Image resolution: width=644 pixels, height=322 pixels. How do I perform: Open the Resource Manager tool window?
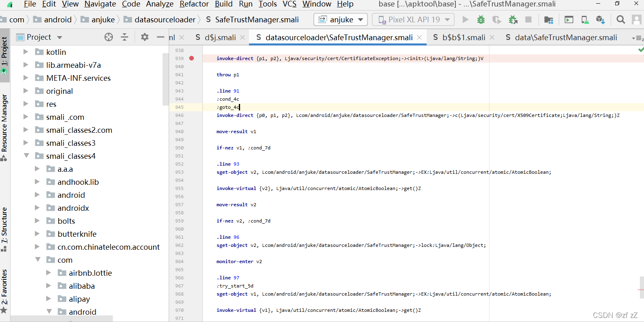pos(4,127)
